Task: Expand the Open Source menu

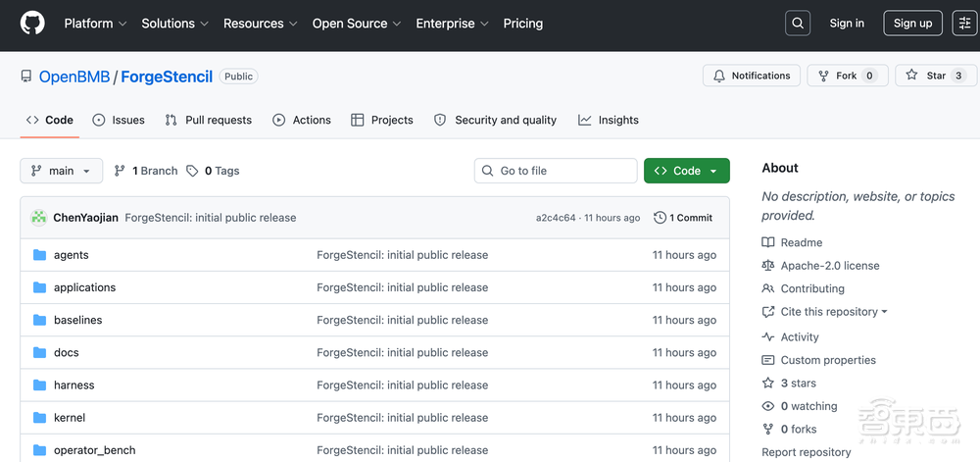Action: 357,24
